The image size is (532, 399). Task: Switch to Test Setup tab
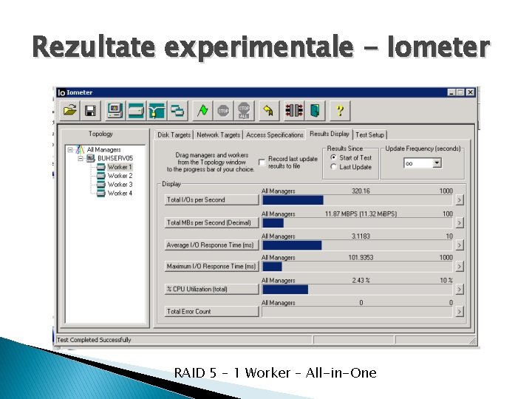coord(369,135)
